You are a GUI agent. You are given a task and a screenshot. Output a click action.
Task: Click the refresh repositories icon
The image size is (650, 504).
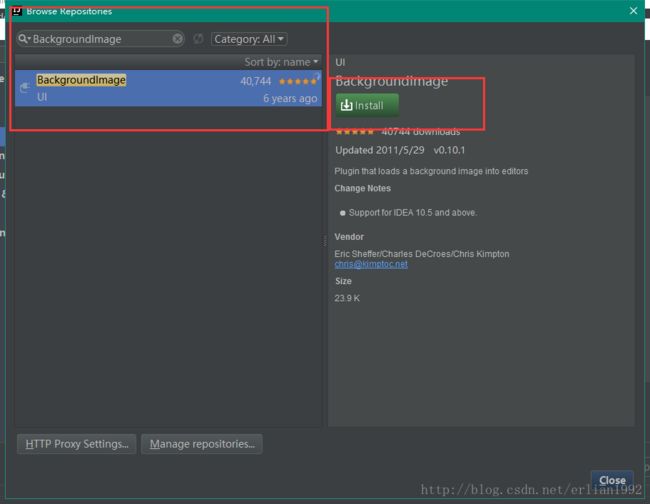(x=198, y=39)
